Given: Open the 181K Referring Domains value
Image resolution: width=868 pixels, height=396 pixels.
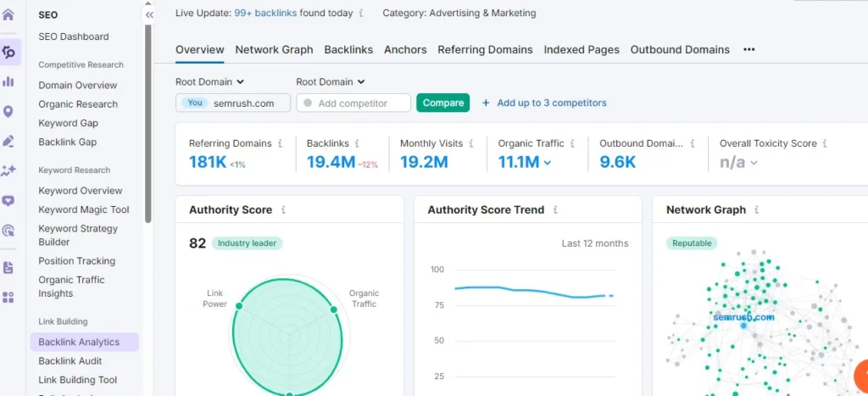Looking at the screenshot, I should [x=209, y=162].
